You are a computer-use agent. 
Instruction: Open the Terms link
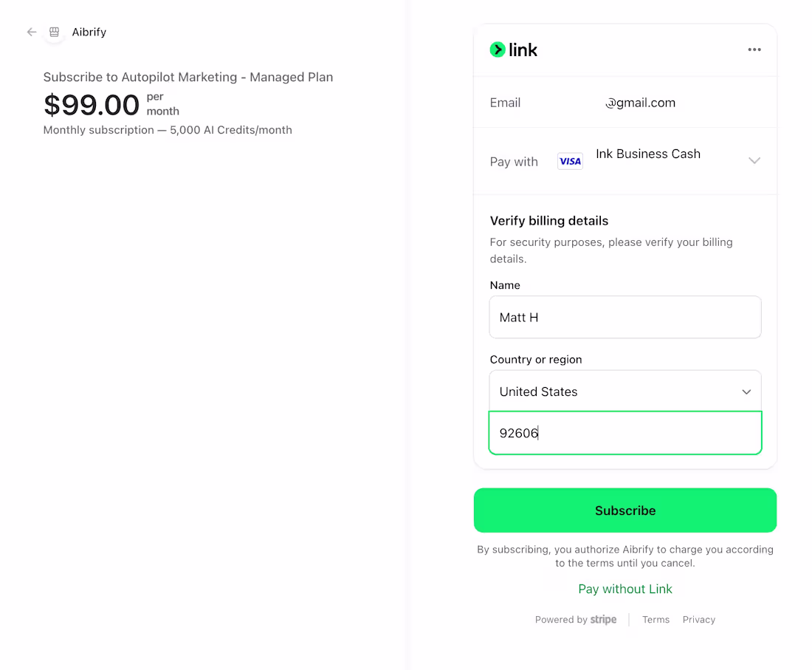(x=656, y=619)
